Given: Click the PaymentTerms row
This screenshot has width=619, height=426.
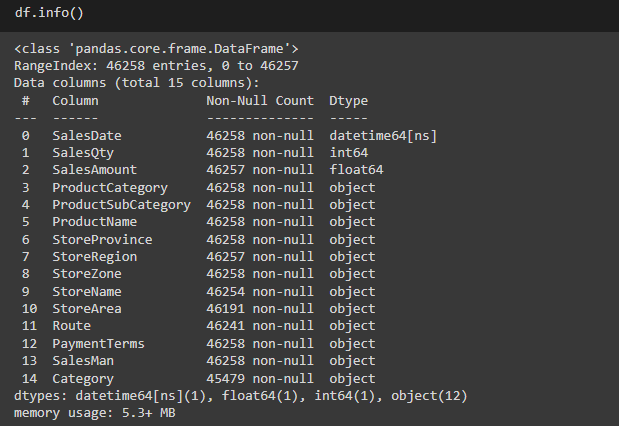Looking at the screenshot, I should pos(199,344).
